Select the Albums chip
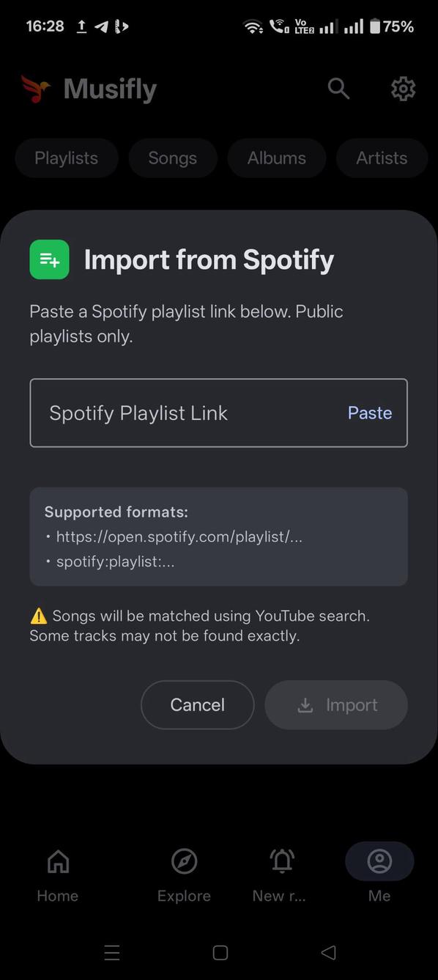 click(x=276, y=158)
